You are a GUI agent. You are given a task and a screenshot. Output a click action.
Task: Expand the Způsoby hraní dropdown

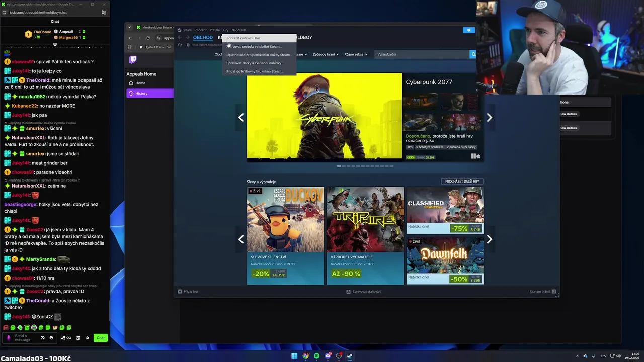(326, 54)
